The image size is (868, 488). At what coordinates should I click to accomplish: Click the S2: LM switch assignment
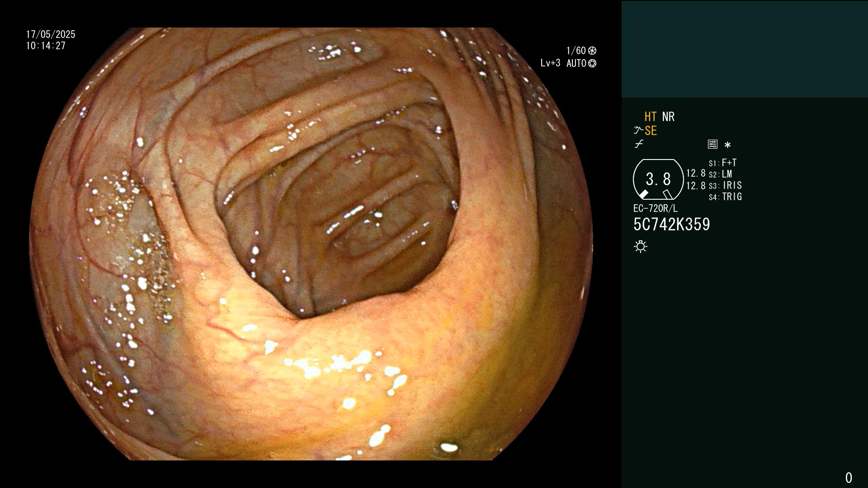tap(721, 174)
